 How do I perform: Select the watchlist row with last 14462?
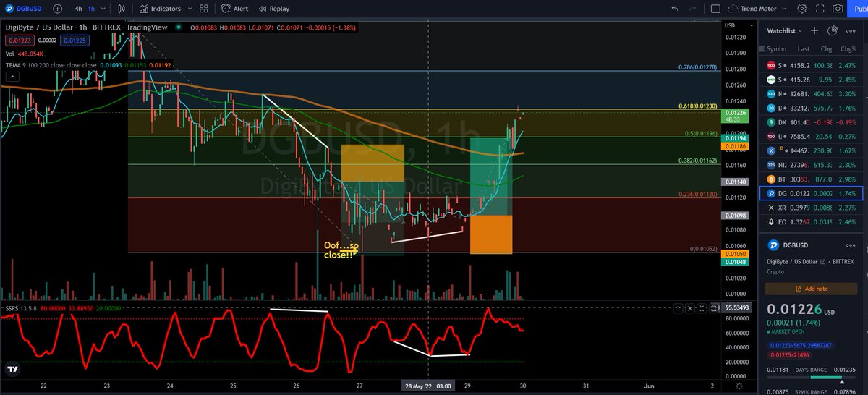(812, 150)
